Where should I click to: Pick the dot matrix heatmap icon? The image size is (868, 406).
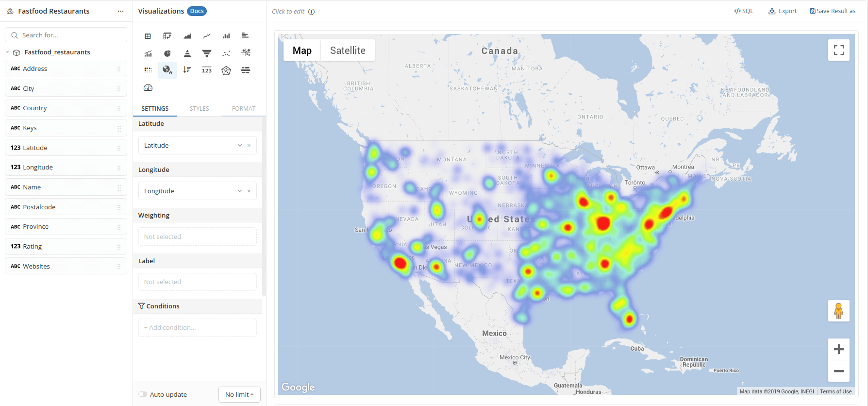click(x=148, y=70)
